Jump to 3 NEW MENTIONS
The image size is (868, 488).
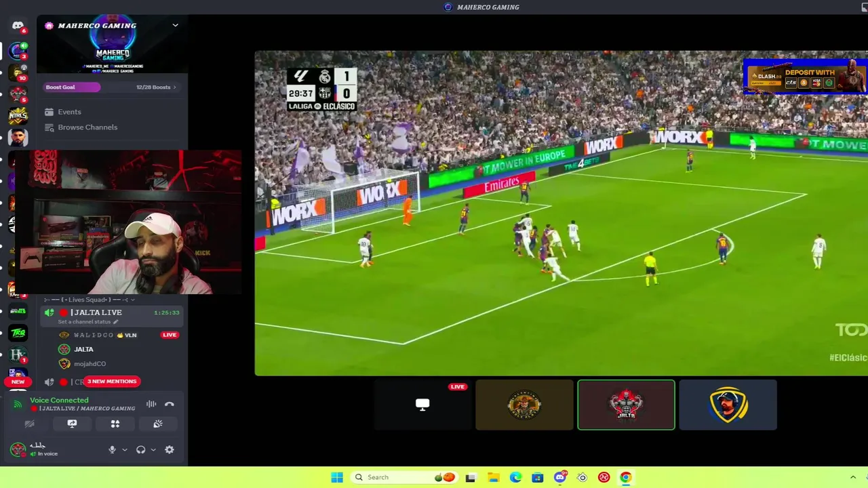[112, 382]
